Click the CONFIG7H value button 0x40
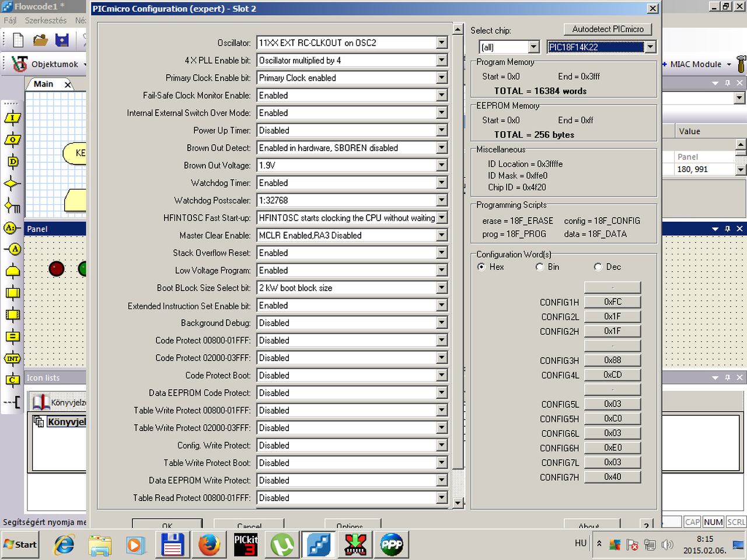The image size is (747, 560). pos(613,477)
